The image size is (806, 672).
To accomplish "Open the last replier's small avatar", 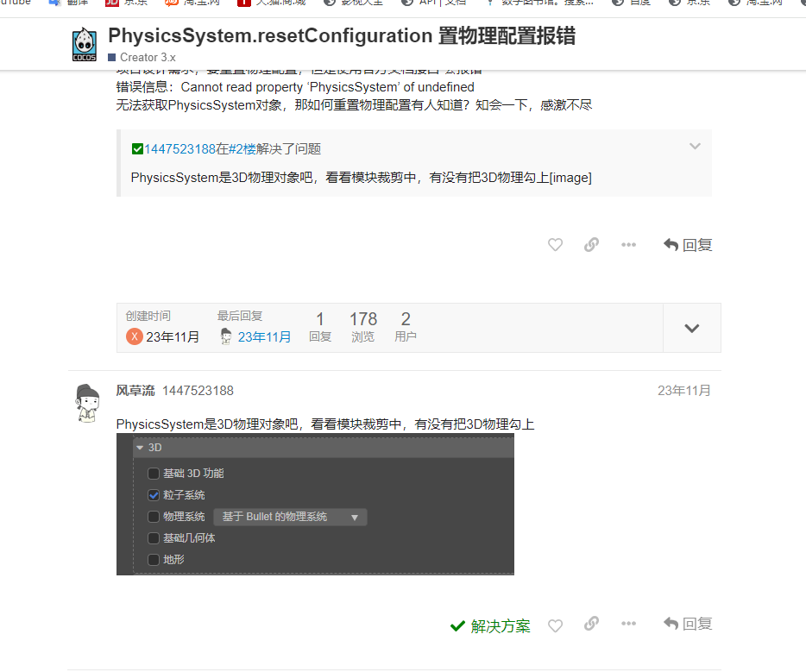I will [x=225, y=336].
